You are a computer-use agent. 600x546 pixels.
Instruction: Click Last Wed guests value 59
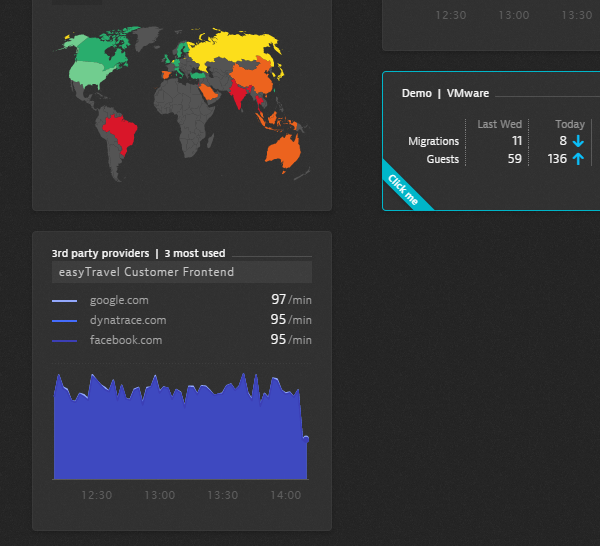coord(515,158)
